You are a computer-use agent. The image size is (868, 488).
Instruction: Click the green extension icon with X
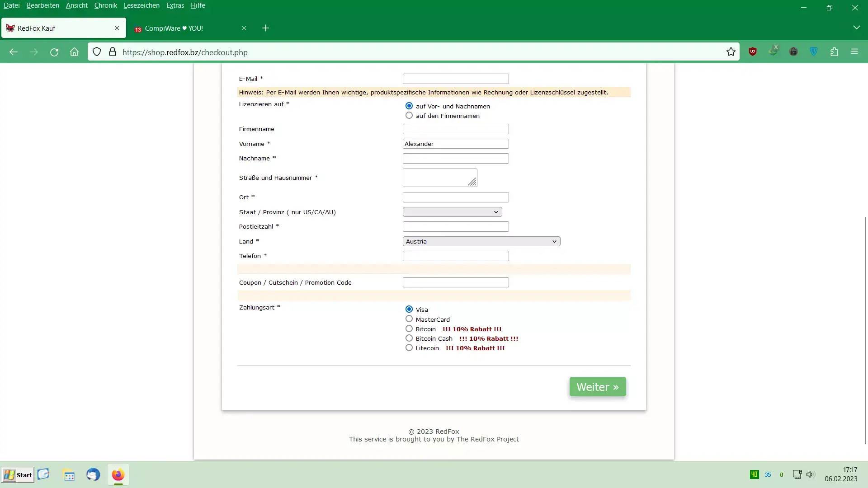(773, 51)
